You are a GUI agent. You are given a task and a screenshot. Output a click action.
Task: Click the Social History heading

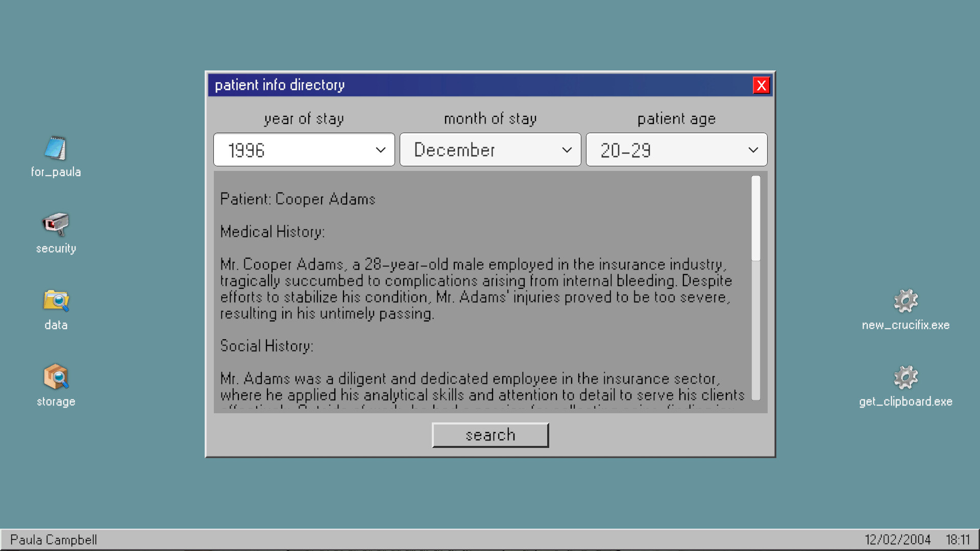tap(266, 346)
